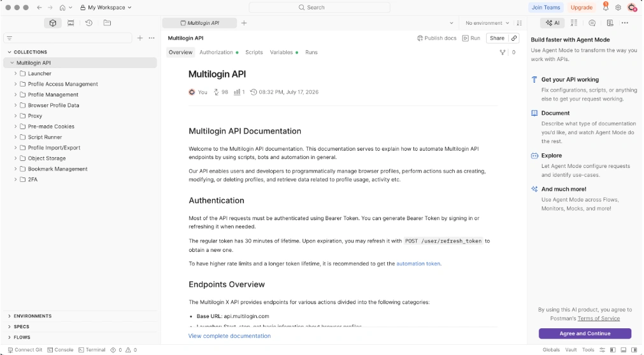Open My Workspace dropdown
644x355 pixels.
tap(106, 8)
